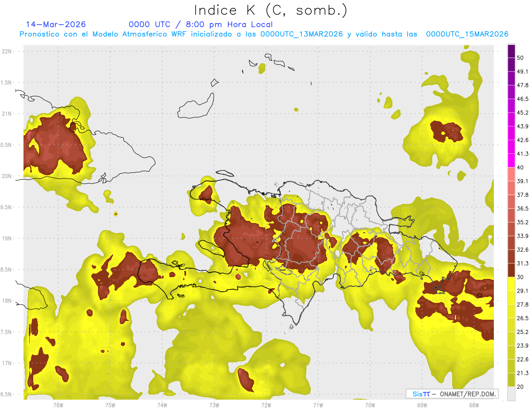This screenshot has width=532, height=411.
Task: Click the colorbar value '50'
Action: [x=520, y=58]
